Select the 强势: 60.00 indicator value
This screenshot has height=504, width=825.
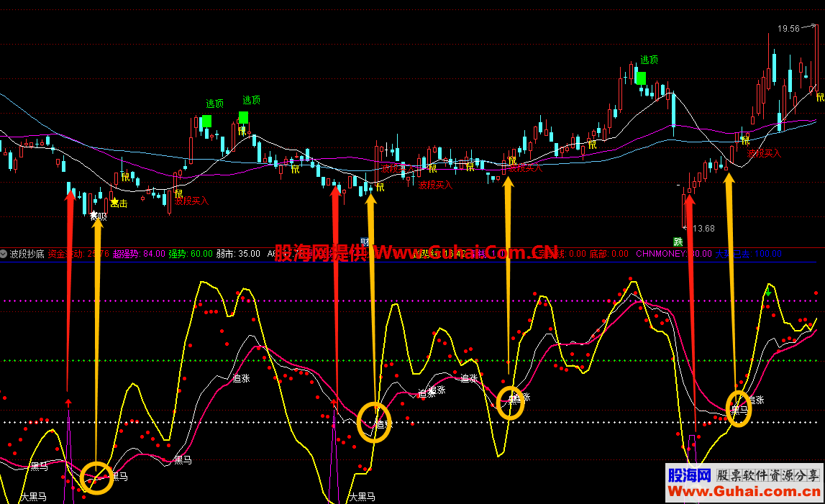click(191, 254)
